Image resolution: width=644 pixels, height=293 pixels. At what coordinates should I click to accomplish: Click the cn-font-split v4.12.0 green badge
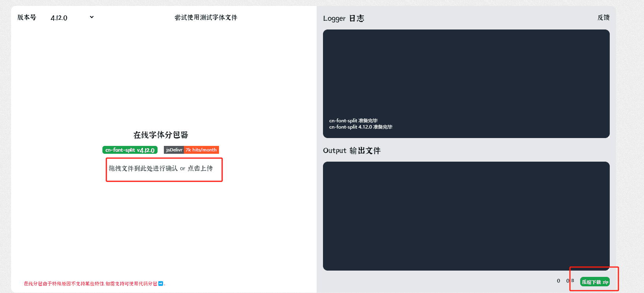pyautogui.click(x=130, y=150)
